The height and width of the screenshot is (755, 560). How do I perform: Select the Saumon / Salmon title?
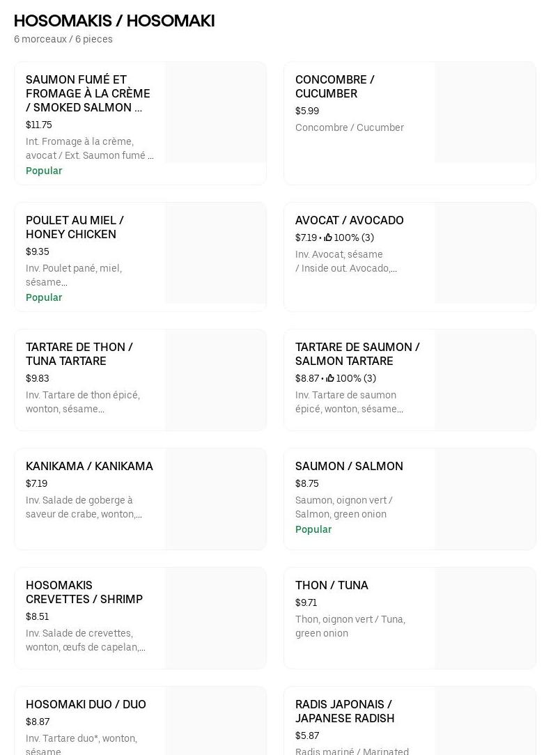point(349,466)
